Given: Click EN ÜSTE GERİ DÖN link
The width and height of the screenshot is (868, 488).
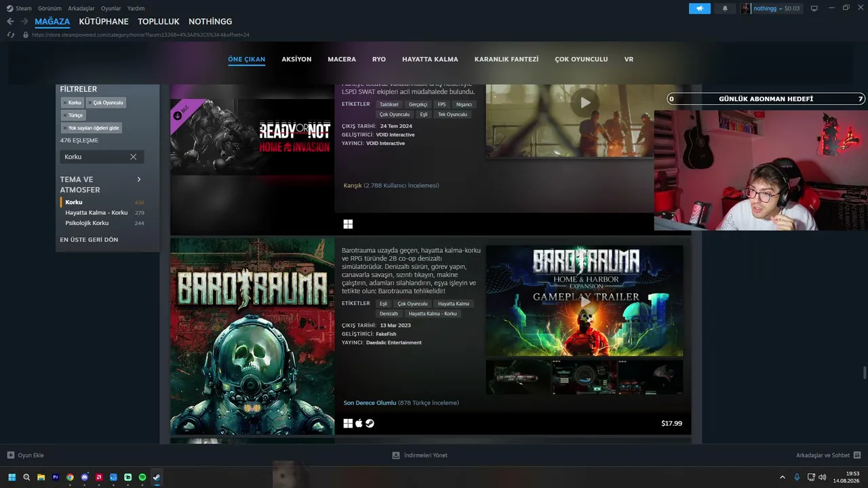Looking at the screenshot, I should pyautogui.click(x=89, y=240).
